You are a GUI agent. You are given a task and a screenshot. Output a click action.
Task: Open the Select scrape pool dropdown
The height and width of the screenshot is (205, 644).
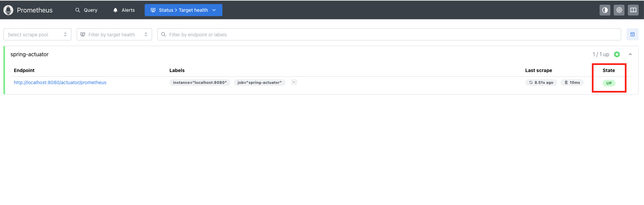tap(37, 34)
